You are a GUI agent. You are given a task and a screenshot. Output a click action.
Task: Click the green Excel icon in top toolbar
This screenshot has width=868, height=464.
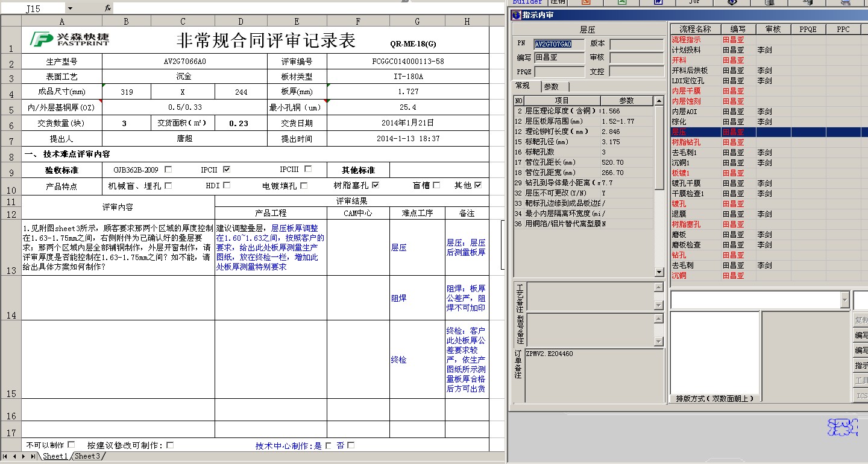pyautogui.click(x=623, y=2)
